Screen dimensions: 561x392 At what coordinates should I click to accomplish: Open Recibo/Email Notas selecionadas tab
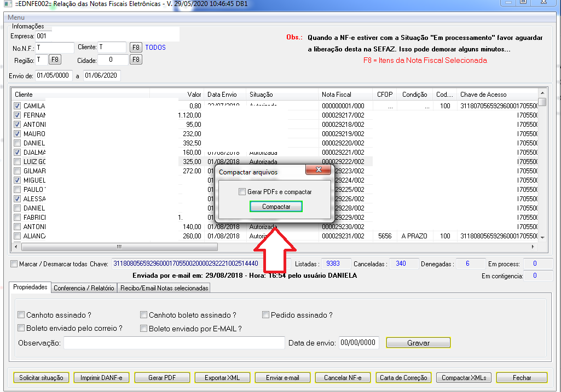coord(164,288)
